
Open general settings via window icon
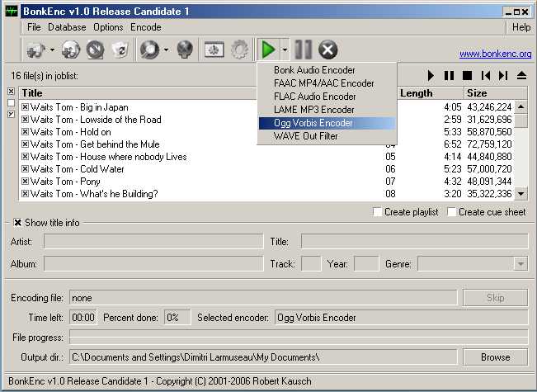coord(214,50)
